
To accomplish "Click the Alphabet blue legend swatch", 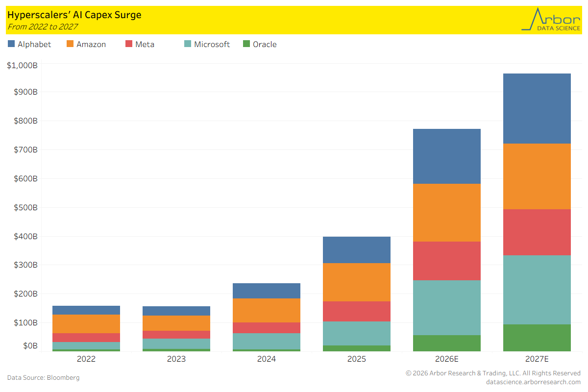I will [11, 44].
